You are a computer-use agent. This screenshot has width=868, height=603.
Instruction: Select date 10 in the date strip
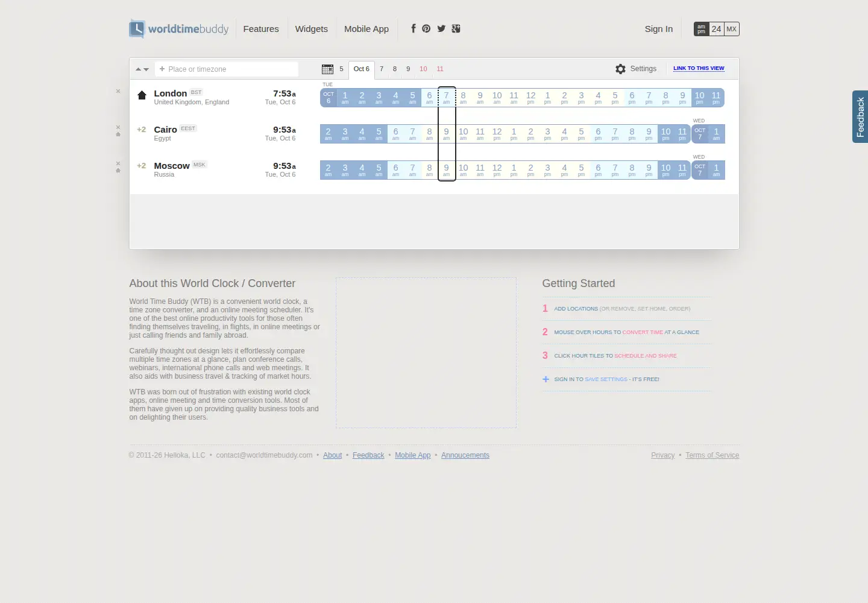pyautogui.click(x=423, y=69)
